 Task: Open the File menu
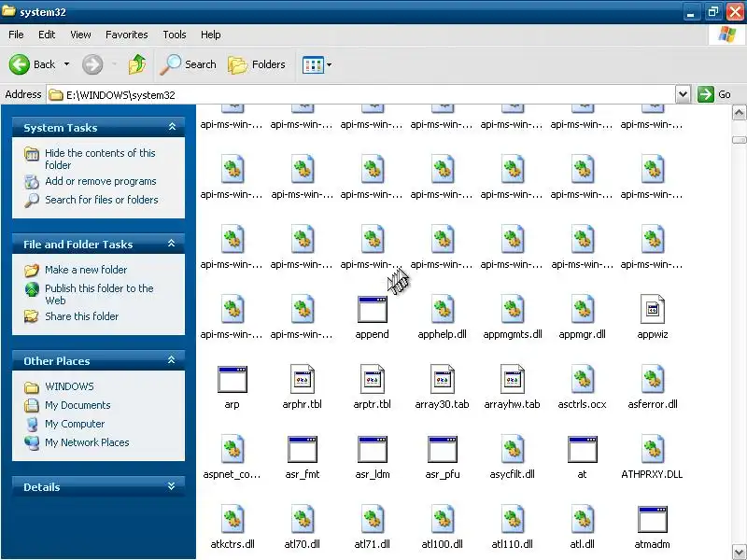16,35
